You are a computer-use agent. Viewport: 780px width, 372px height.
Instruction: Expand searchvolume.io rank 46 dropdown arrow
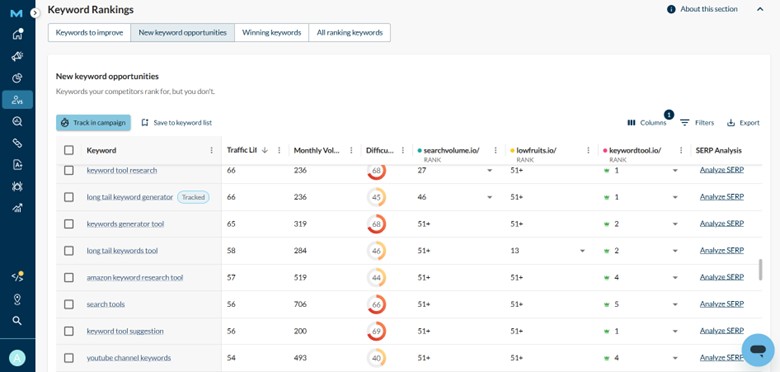pos(489,197)
